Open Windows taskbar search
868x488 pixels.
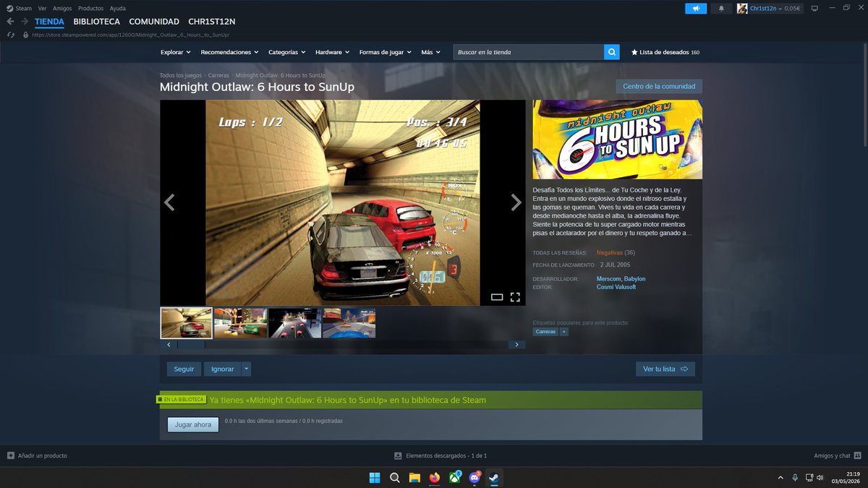tap(395, 477)
